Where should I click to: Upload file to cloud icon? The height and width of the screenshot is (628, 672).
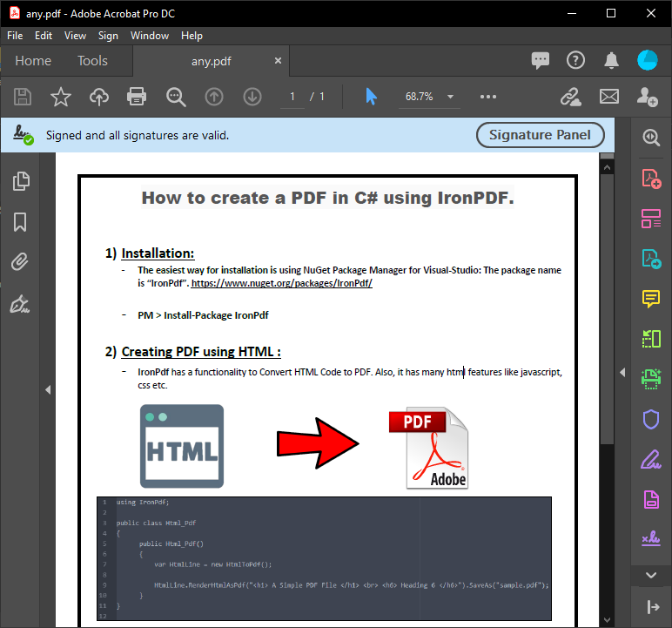tap(99, 97)
